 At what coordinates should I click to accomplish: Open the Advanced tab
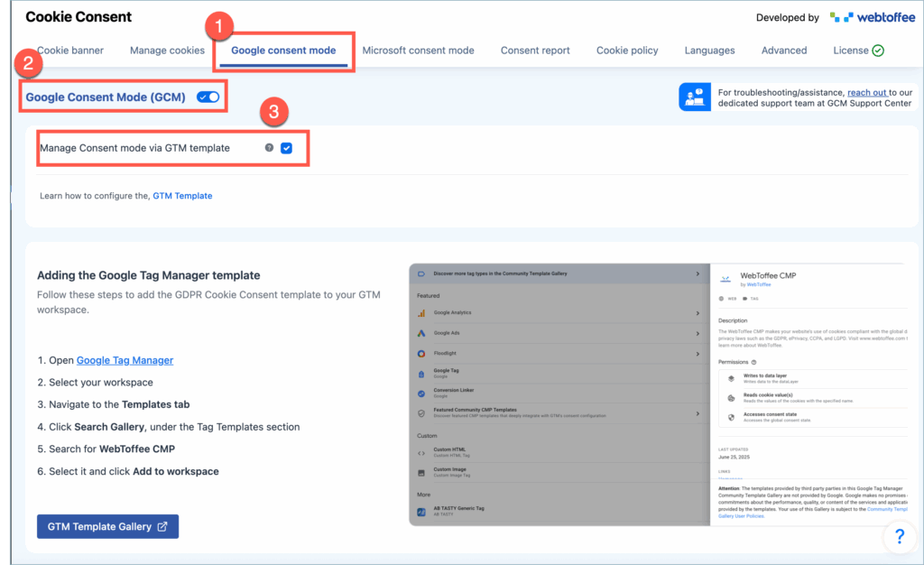click(784, 51)
